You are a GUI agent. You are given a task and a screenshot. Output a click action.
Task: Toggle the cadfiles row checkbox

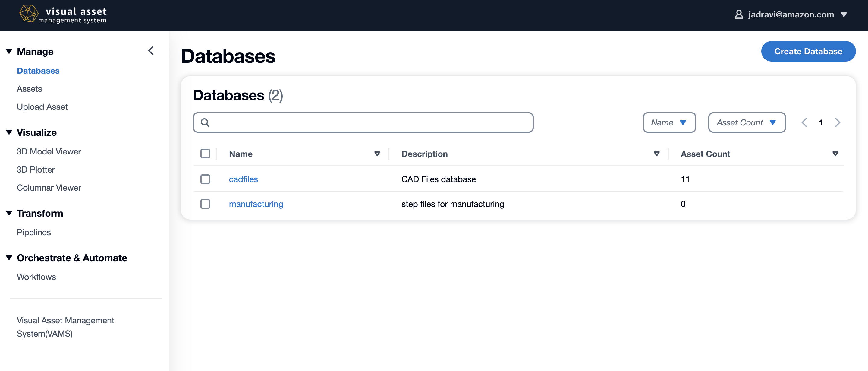(205, 179)
